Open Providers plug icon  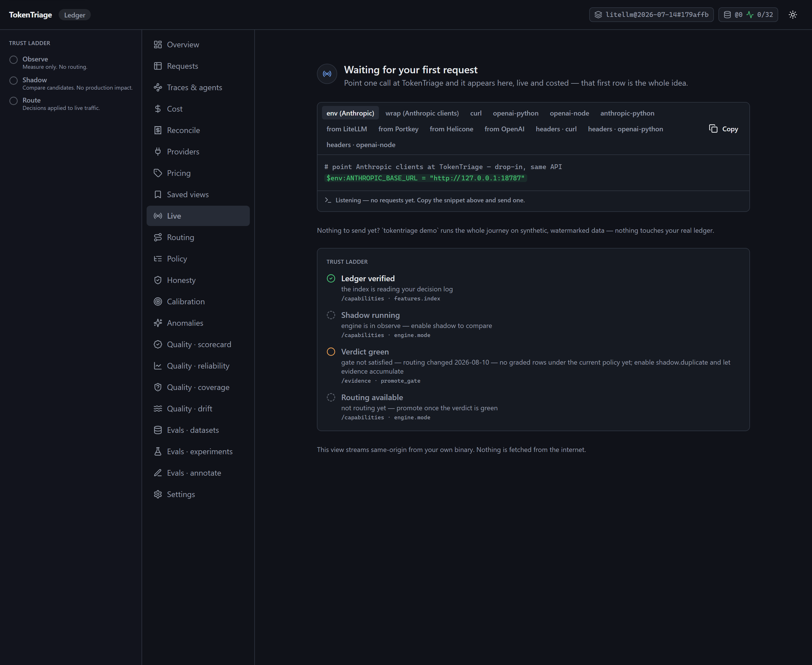pyautogui.click(x=158, y=152)
